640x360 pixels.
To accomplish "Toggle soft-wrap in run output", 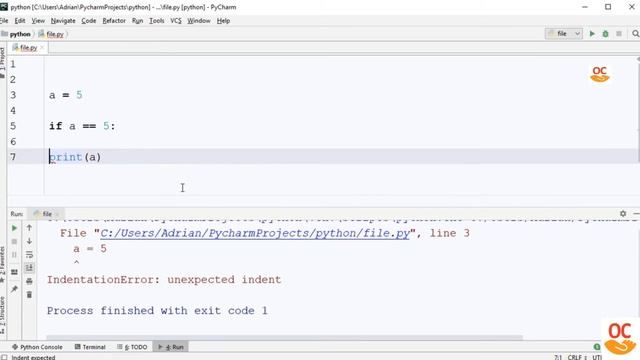I will pos(29,255).
